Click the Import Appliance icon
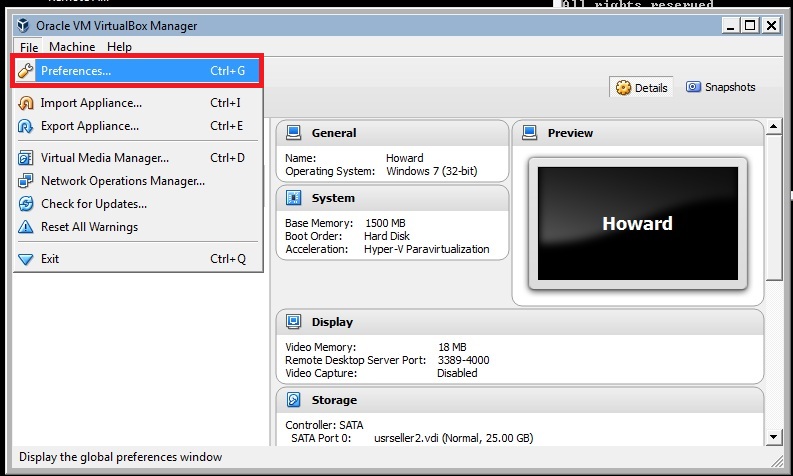The height and width of the screenshot is (476, 793). click(25, 103)
